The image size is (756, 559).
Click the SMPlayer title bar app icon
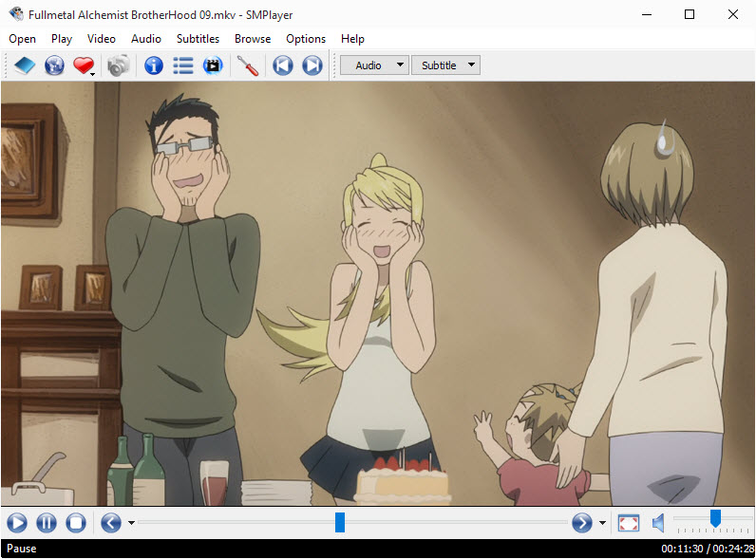(x=16, y=14)
